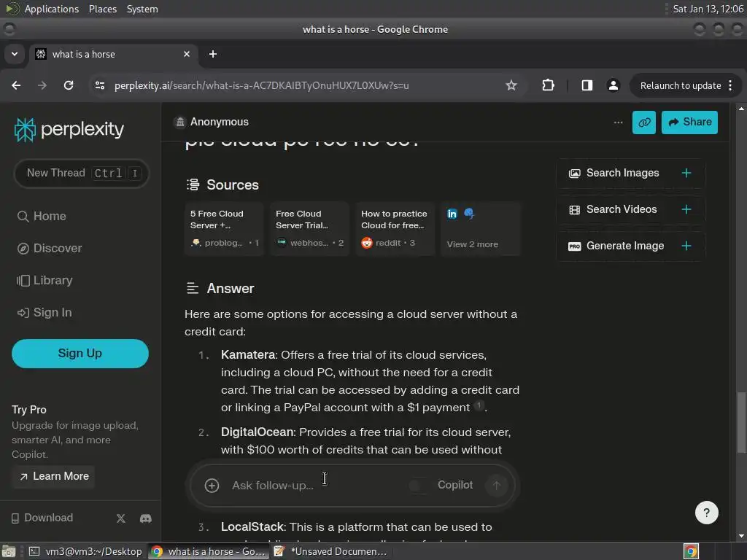This screenshot has height=560, width=747.
Task: Open the System menu
Action: coord(142,9)
